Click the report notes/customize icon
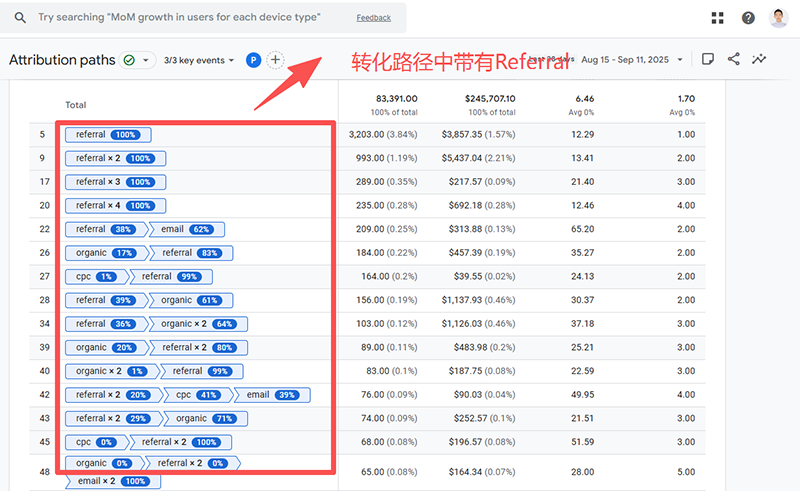This screenshot has width=800, height=491. coord(708,59)
